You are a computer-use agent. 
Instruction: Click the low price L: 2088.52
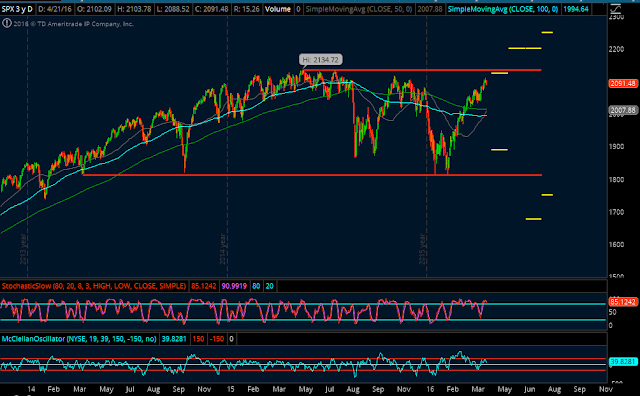tap(172, 9)
